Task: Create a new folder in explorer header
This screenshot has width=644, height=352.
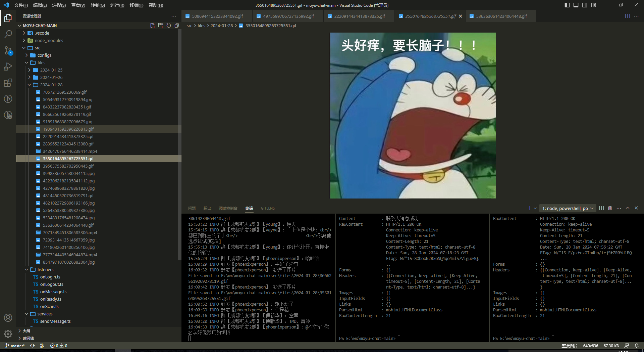Action: pyautogui.click(x=161, y=26)
